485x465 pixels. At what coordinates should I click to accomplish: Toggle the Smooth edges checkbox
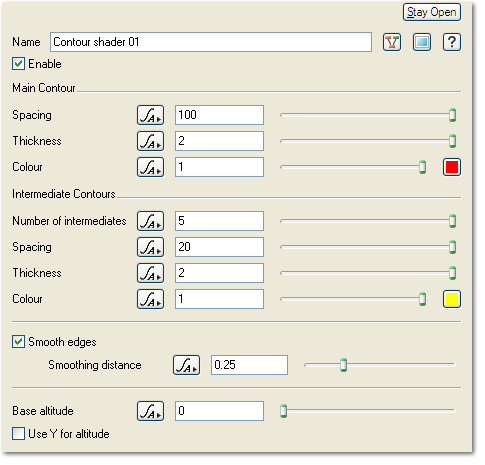click(x=18, y=342)
